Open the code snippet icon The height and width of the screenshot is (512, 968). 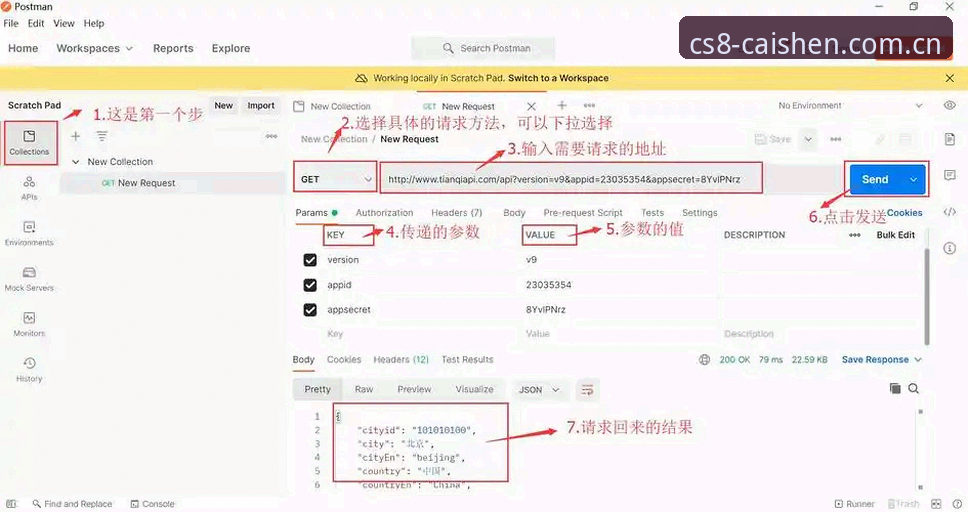coord(949,212)
